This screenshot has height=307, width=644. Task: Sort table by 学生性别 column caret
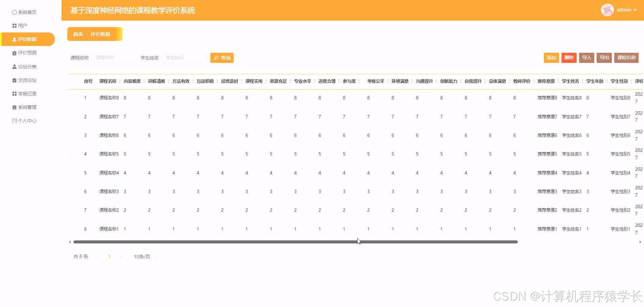pos(631,81)
